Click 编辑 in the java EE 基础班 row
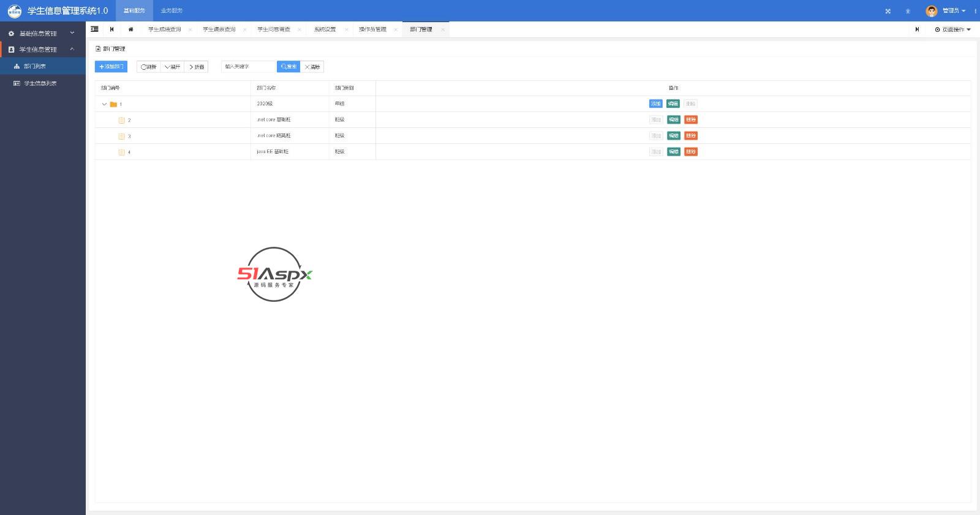This screenshot has width=980, height=515. (674, 151)
